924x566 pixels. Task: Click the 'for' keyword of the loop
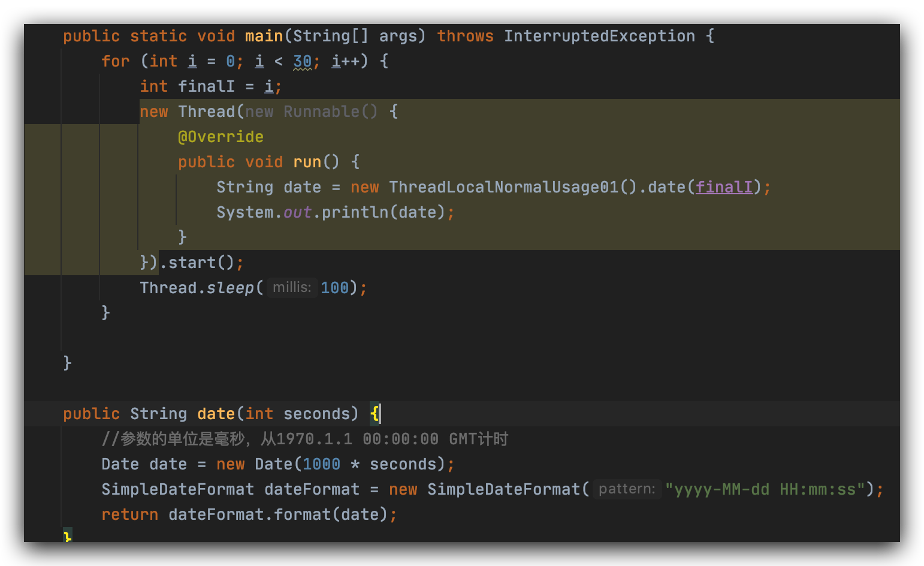[115, 61]
